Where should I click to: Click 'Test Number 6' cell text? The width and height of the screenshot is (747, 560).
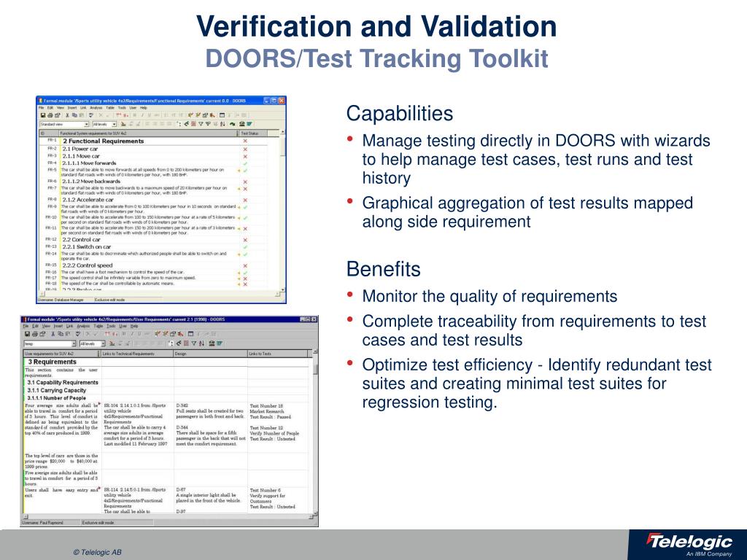coord(266,490)
